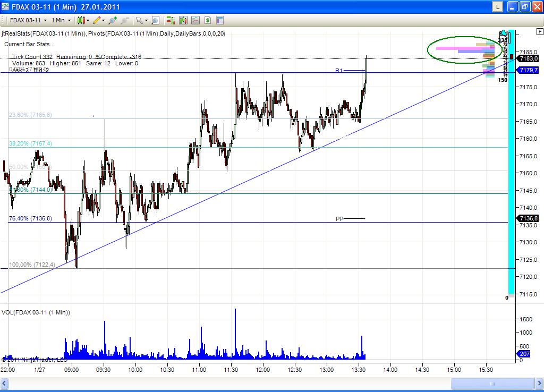Click the blue 7179,7 bid price marker
Viewport: 544px width, 392px height.
(x=528, y=69)
